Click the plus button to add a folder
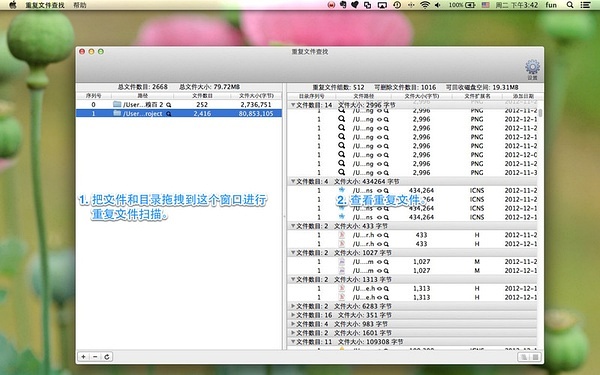600x375 pixels. (83, 357)
